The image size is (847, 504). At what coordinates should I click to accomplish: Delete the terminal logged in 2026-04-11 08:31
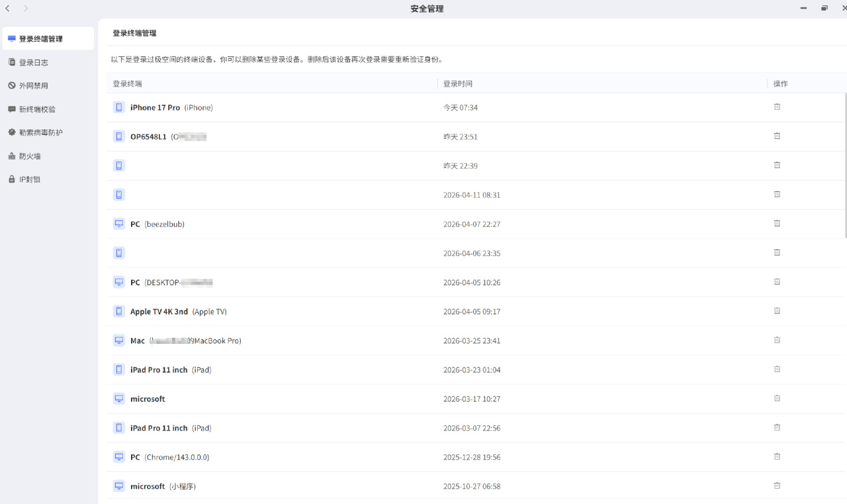(777, 194)
